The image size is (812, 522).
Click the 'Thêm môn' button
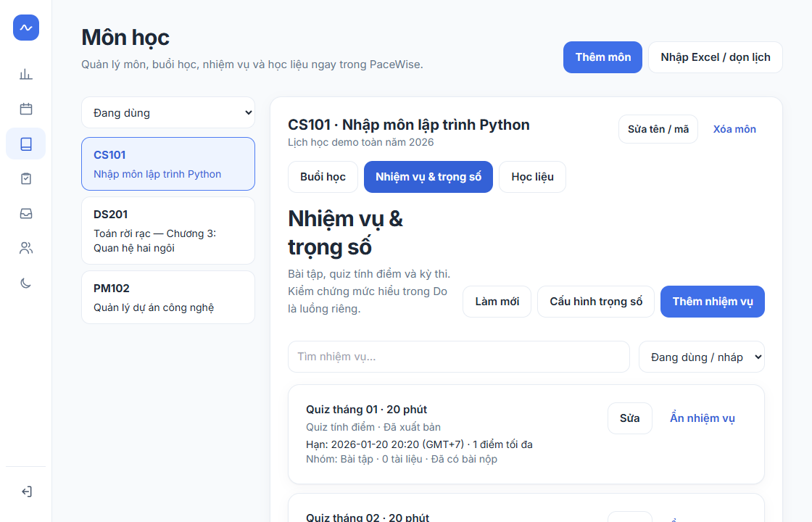tap(602, 57)
